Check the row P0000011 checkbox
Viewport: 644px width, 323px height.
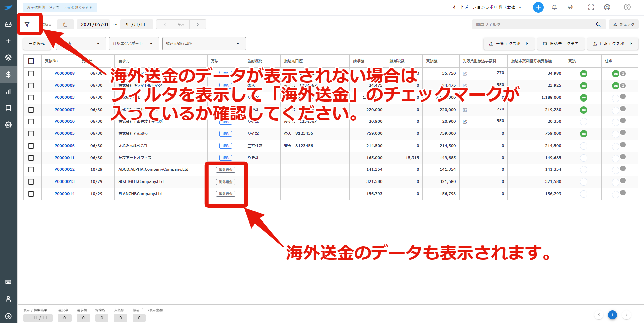pyautogui.click(x=31, y=158)
